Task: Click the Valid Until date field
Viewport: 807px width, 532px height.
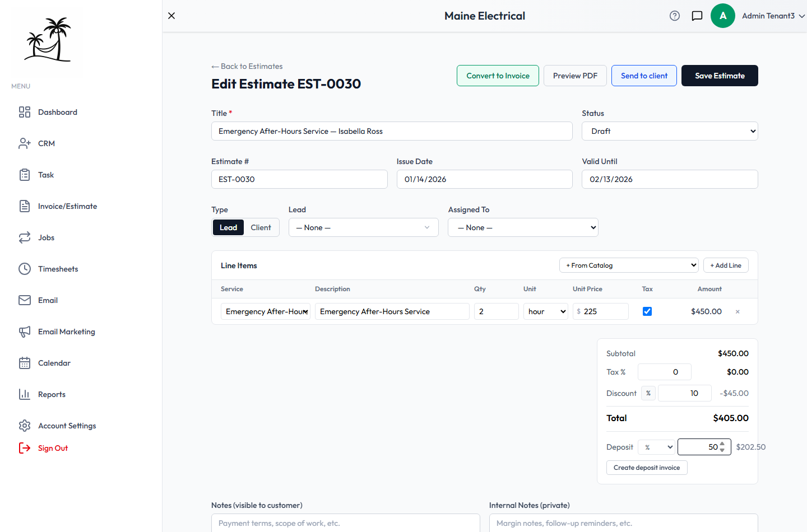Action: (x=670, y=179)
